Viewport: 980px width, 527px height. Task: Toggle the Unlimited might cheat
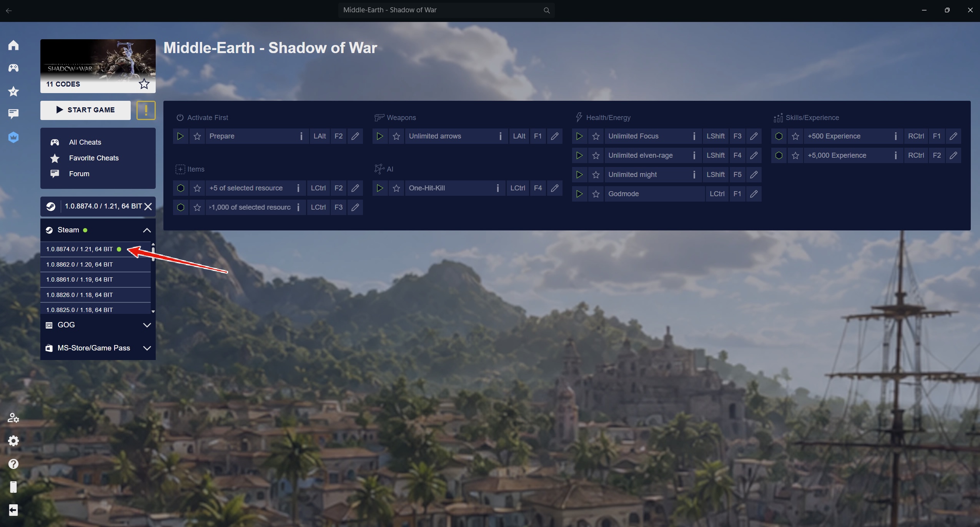pos(579,175)
